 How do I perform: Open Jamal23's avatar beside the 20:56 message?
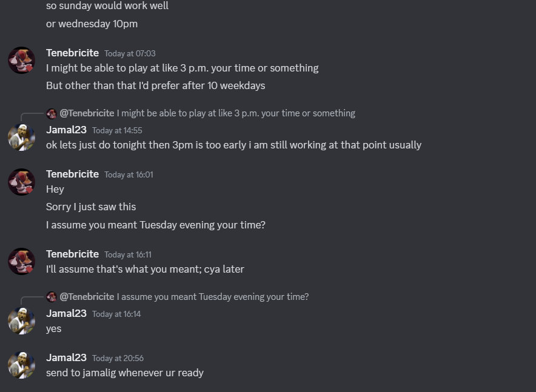[x=21, y=365]
